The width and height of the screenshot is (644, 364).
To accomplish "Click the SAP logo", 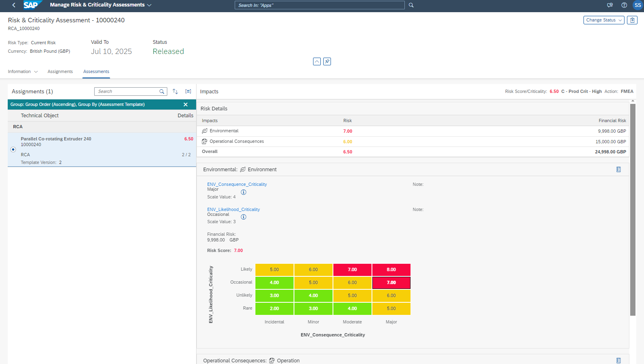I will tap(32, 5).
